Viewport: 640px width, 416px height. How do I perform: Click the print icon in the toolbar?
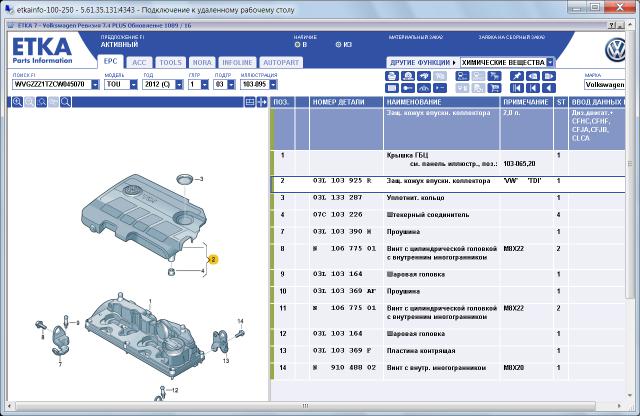(392, 76)
